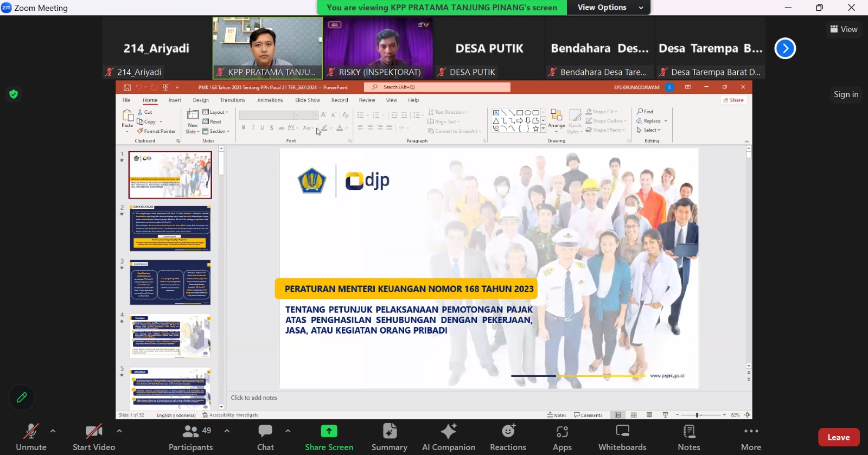Open Whiteboards
This screenshot has height=455, width=868.
(622, 437)
